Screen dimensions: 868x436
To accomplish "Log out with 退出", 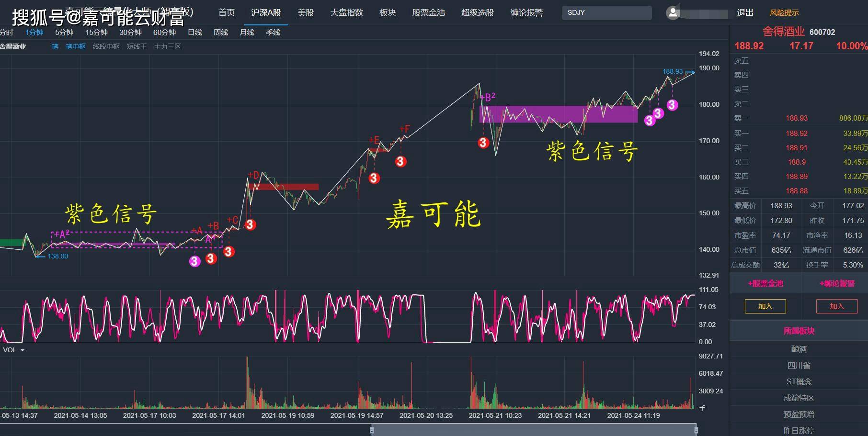I will pos(745,13).
